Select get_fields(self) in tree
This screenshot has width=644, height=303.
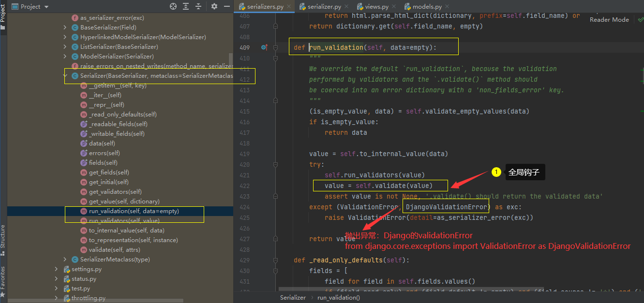[109, 173]
